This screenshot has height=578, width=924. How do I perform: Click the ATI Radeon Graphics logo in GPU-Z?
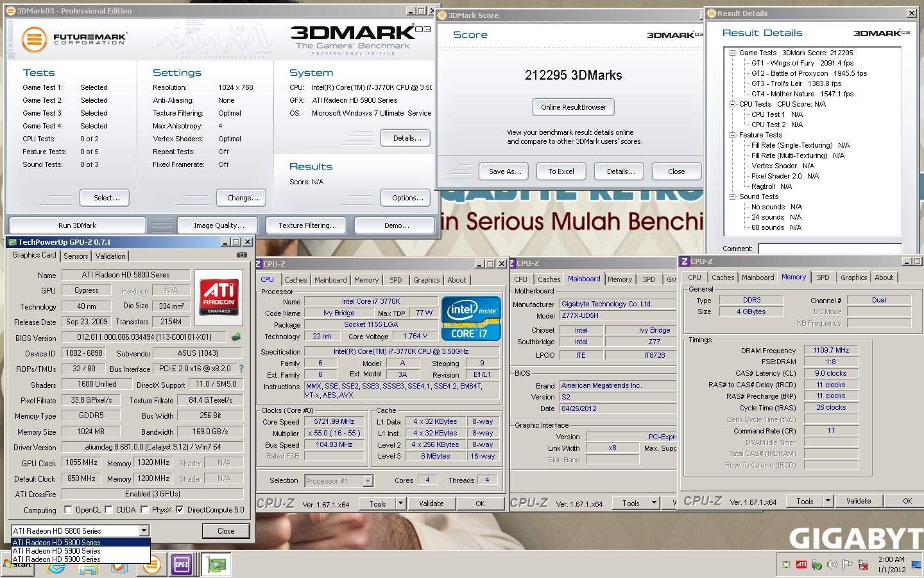pyautogui.click(x=219, y=296)
